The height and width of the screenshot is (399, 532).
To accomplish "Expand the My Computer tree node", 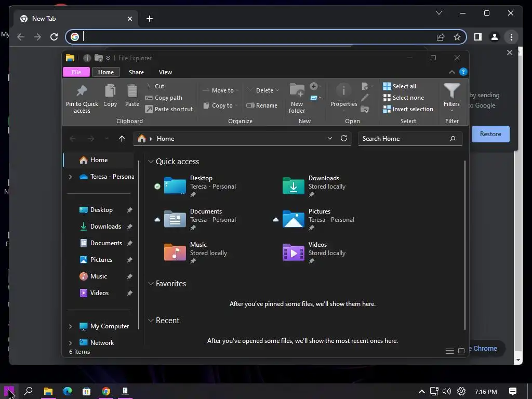I will (70, 326).
